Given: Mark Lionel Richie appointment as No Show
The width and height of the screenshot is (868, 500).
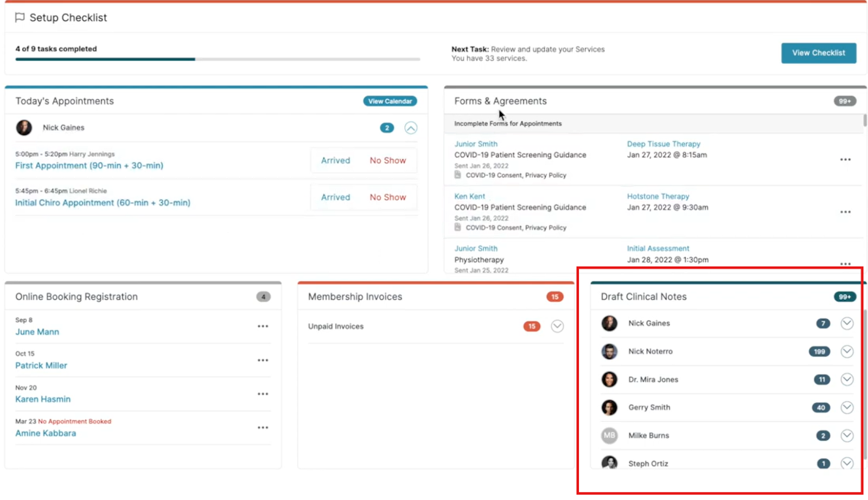Looking at the screenshot, I should (x=387, y=197).
